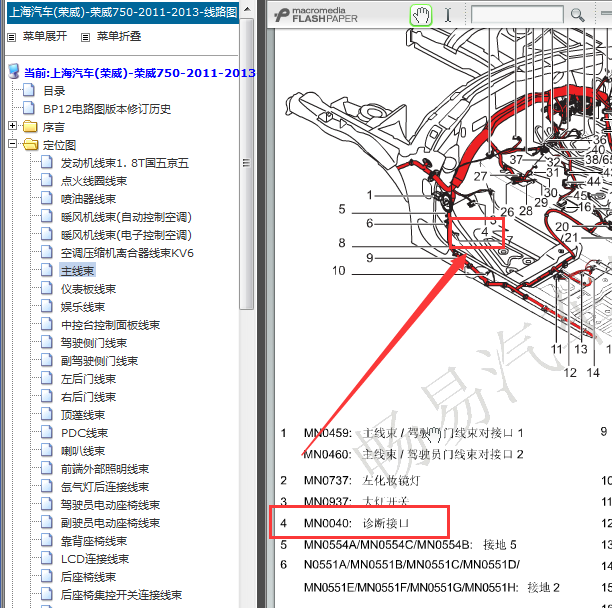Open 暖风机线束(自动控制空调)
612x608 pixels.
click(126, 217)
